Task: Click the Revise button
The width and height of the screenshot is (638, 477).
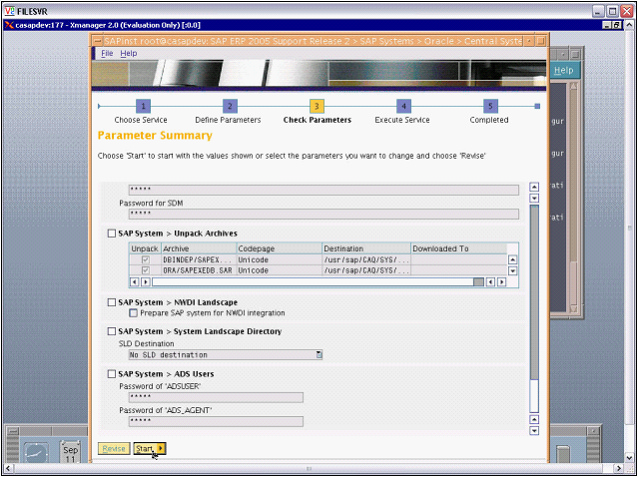Action: click(113, 449)
